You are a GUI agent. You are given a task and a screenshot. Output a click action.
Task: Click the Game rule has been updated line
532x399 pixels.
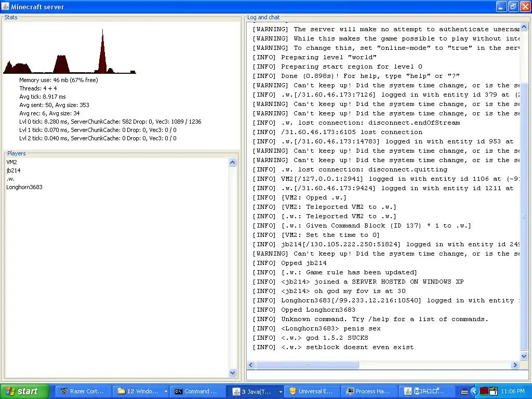[335, 272]
